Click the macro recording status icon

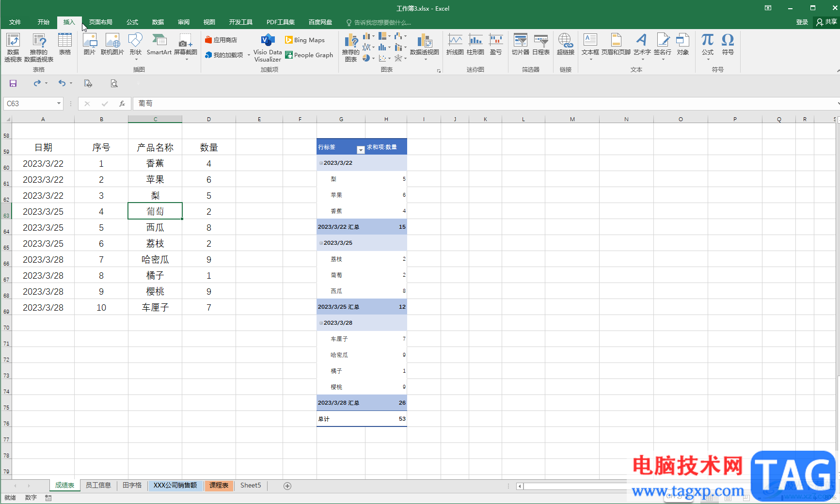click(48, 498)
